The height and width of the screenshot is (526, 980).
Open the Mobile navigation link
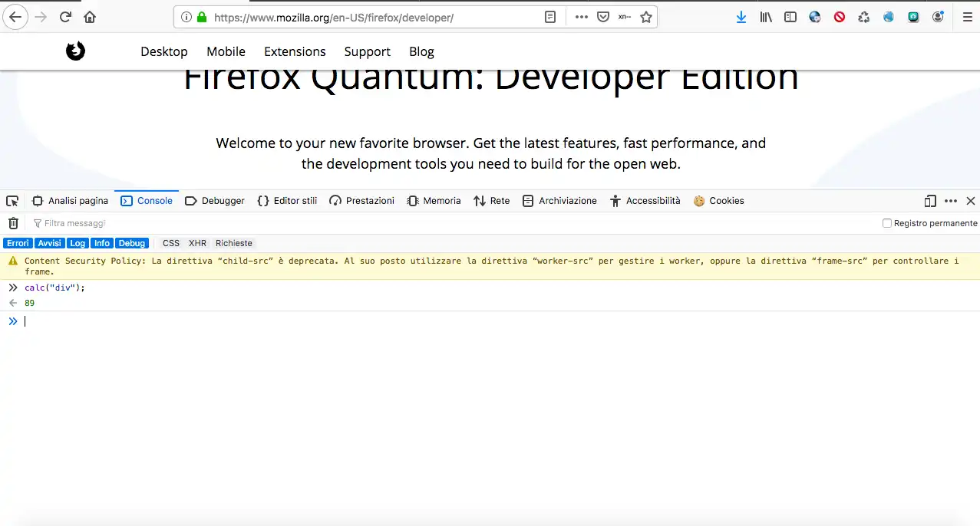226,51
